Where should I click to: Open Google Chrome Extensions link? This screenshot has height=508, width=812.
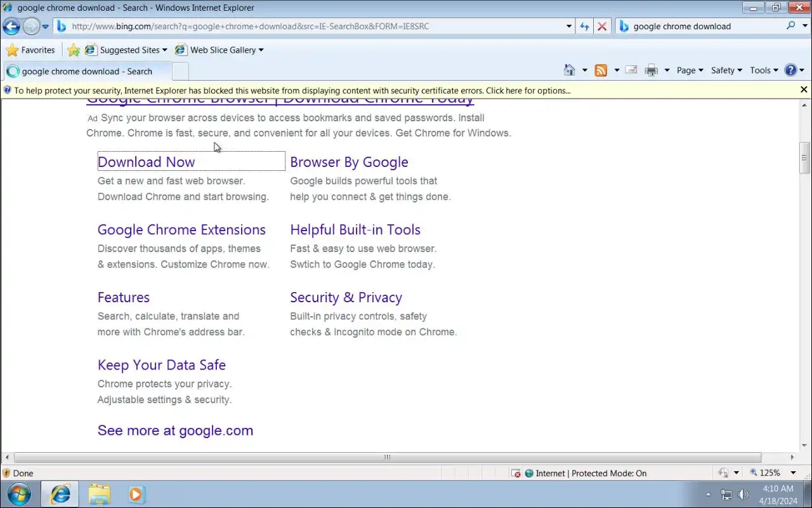(x=181, y=229)
